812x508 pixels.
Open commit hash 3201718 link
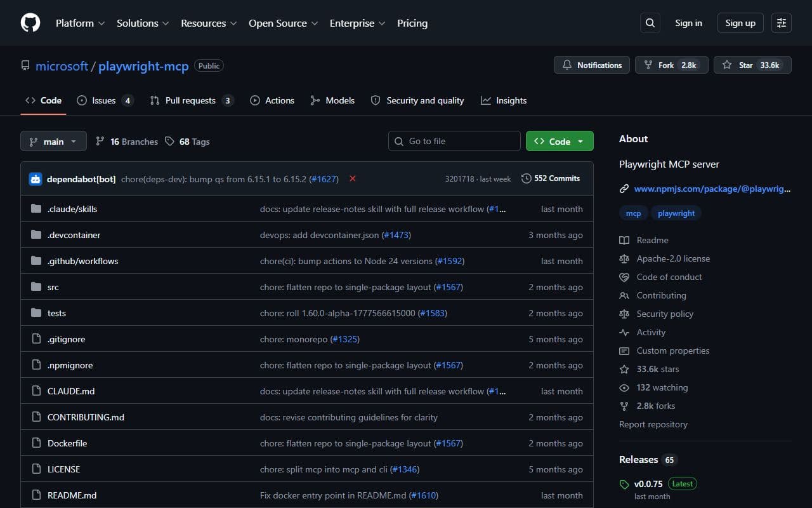459,179
